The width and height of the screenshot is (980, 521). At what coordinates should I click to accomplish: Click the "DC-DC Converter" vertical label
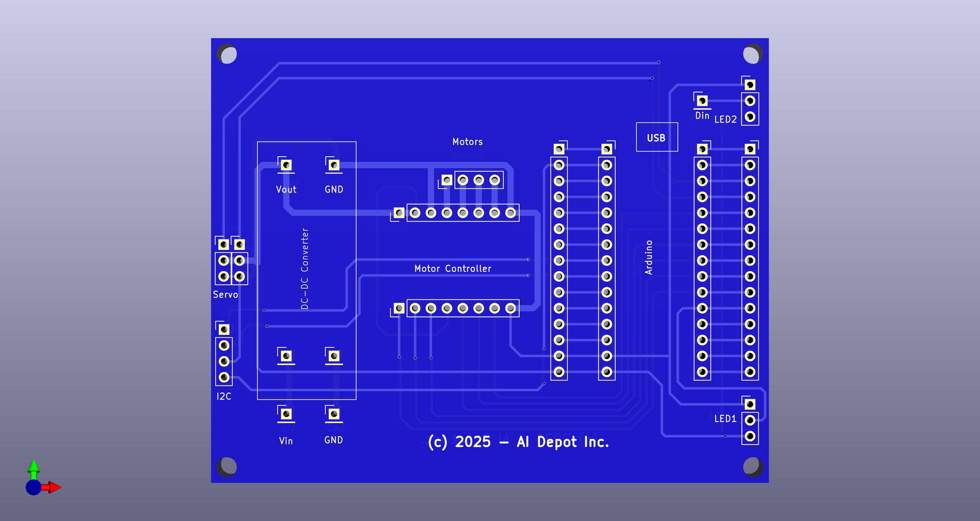tap(305, 268)
